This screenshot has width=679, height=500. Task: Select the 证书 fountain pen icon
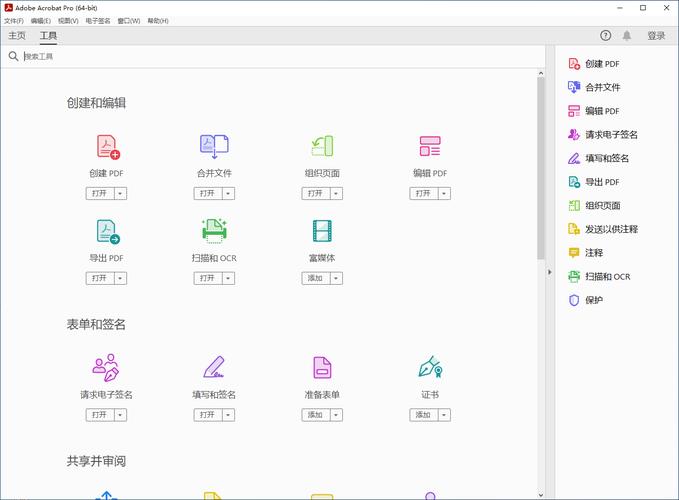click(x=430, y=367)
